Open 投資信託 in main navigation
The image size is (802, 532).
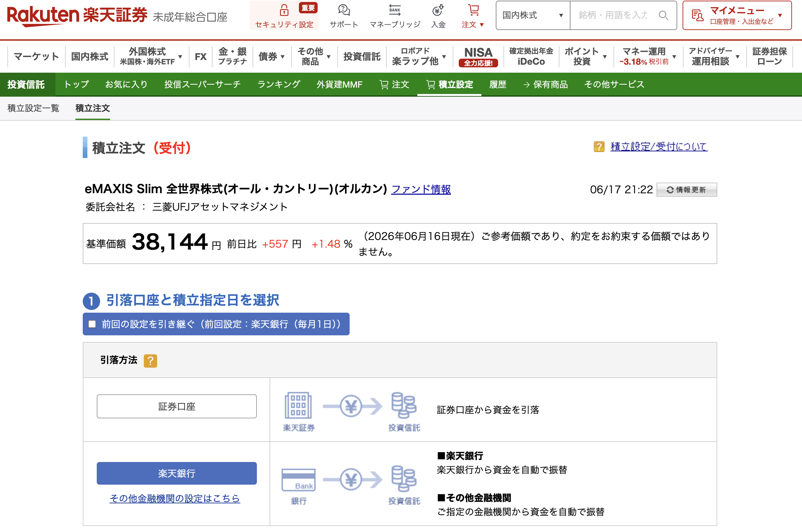(x=362, y=57)
